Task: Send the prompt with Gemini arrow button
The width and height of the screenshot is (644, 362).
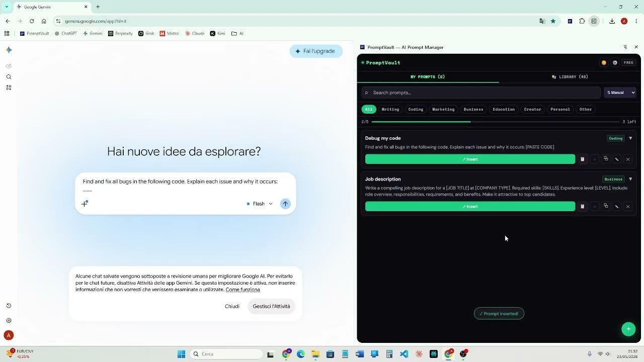Action: (285, 204)
